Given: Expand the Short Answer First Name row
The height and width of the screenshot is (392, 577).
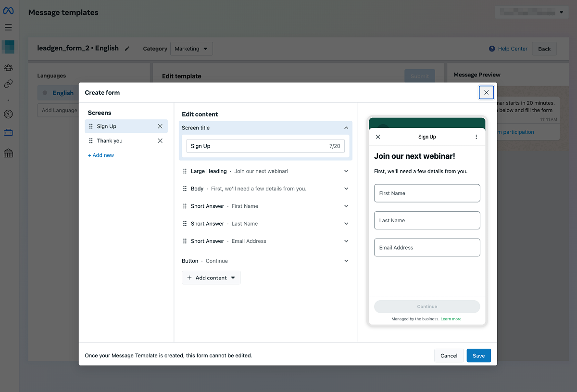Looking at the screenshot, I should coord(346,206).
